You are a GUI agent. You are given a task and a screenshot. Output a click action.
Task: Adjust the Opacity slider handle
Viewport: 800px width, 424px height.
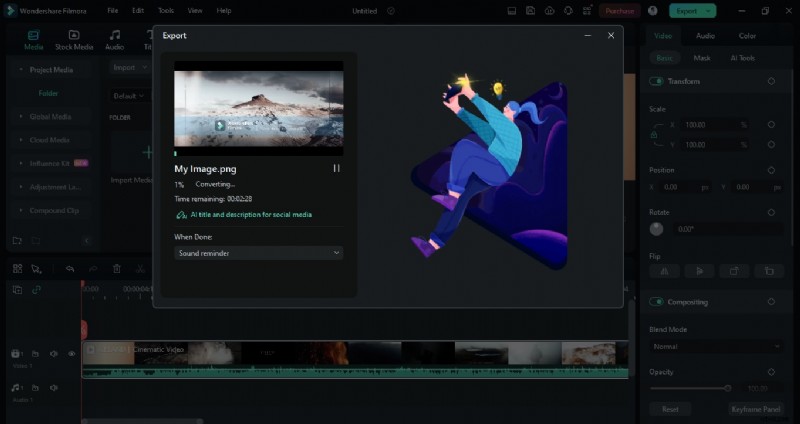(x=727, y=388)
